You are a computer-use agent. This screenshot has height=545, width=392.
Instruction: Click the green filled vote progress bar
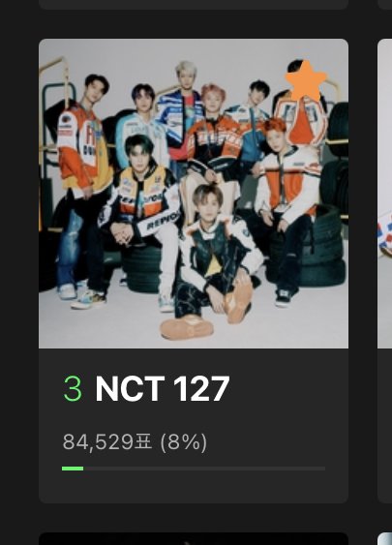pyautogui.click(x=73, y=469)
